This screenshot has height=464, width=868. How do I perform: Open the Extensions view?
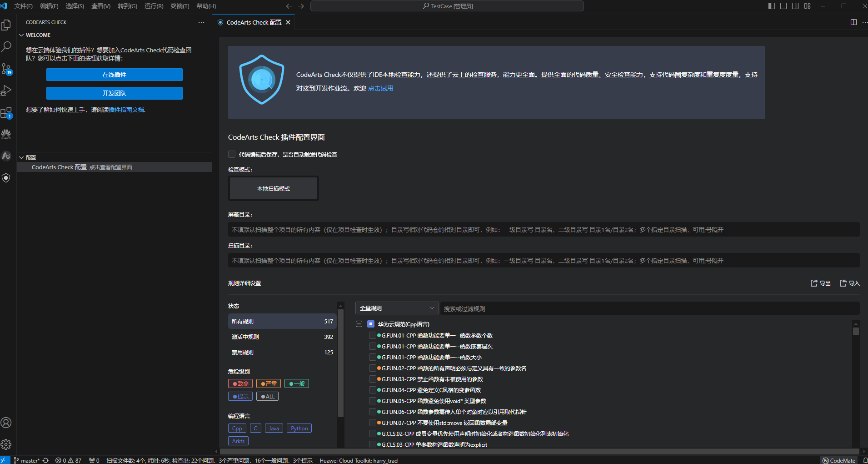(6, 112)
